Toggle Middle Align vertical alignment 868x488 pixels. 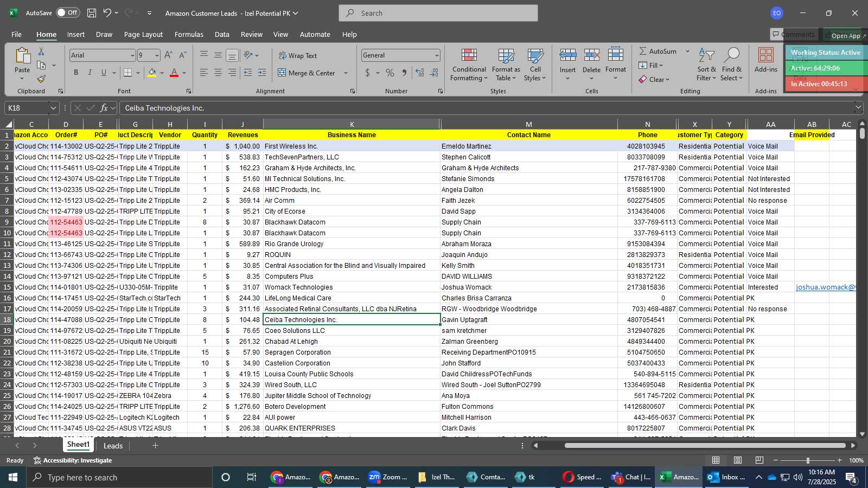click(218, 55)
